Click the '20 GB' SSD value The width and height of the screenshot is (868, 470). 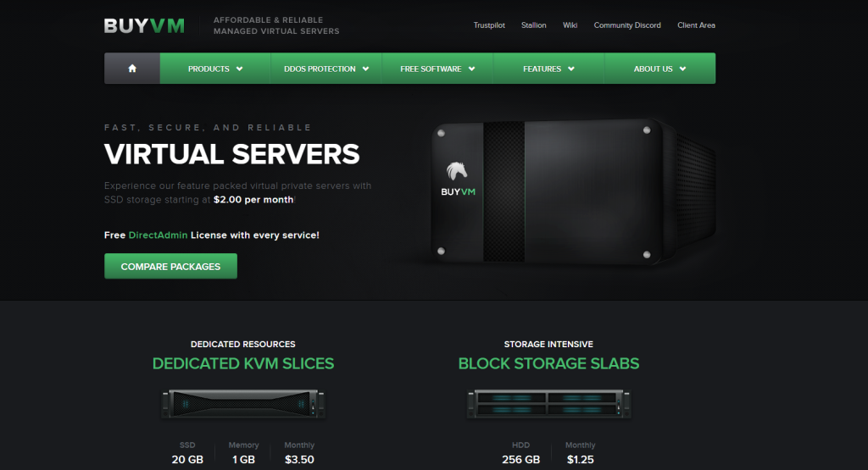pos(187,460)
